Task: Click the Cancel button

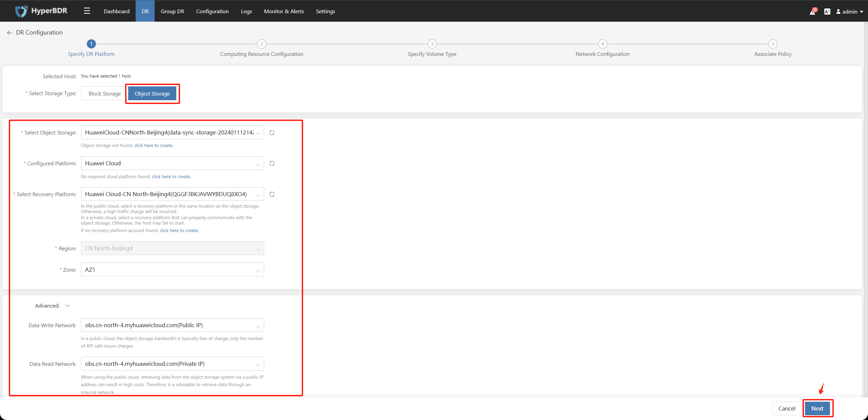Action: click(x=787, y=408)
